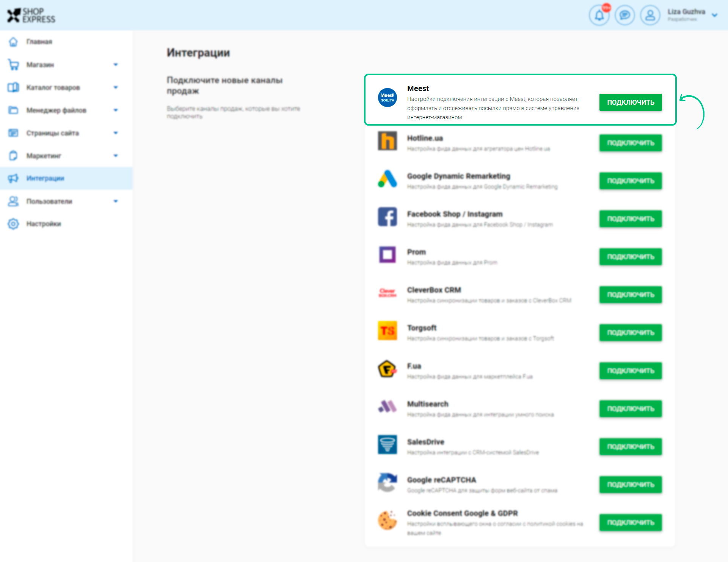This screenshot has width=728, height=562.
Task: Click the megaphone icon beside Интеграции
Action: 13,178
